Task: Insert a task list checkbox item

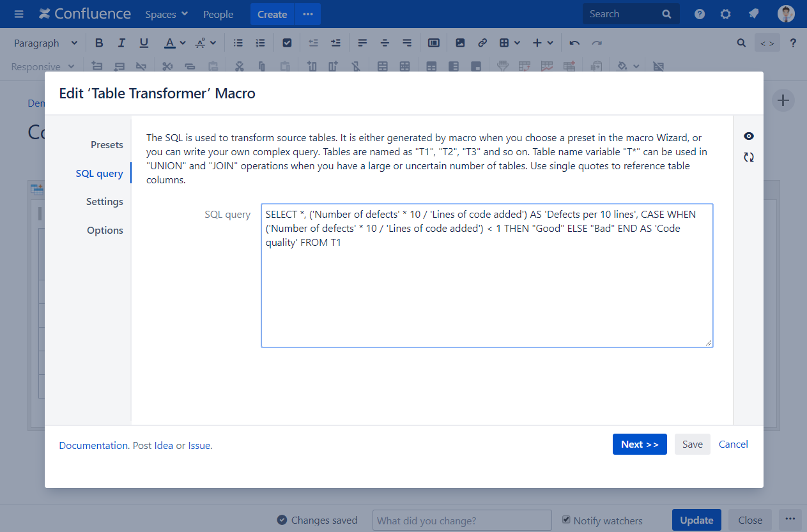Action: click(x=287, y=42)
